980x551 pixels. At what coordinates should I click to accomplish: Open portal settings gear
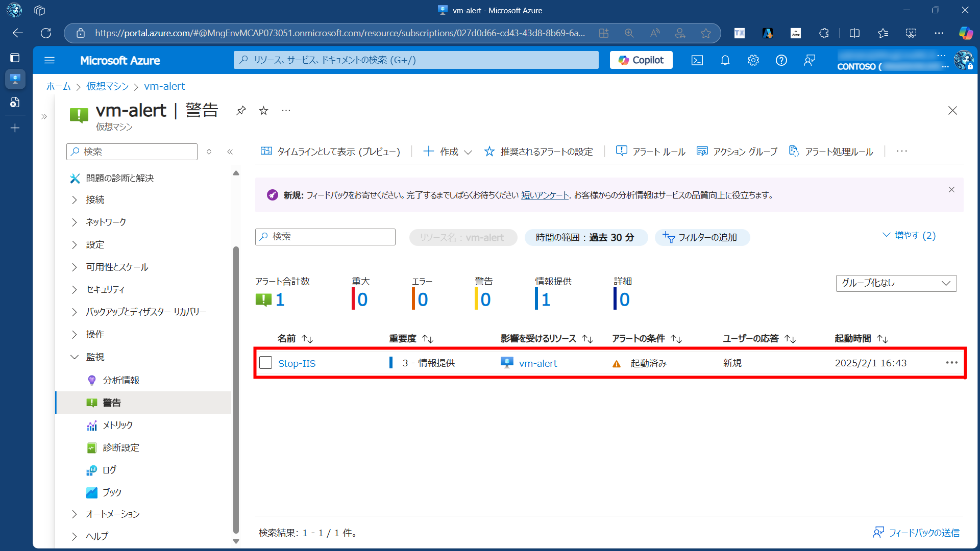click(x=753, y=60)
